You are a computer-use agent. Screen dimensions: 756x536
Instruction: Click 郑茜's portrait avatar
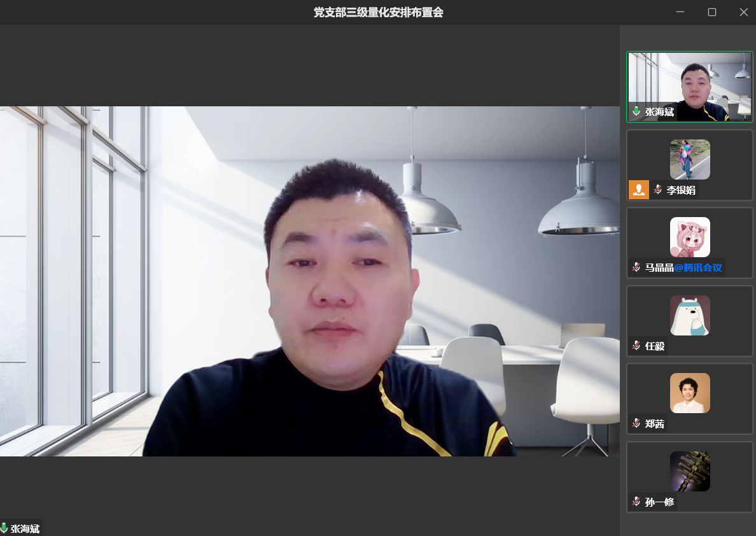[690, 393]
